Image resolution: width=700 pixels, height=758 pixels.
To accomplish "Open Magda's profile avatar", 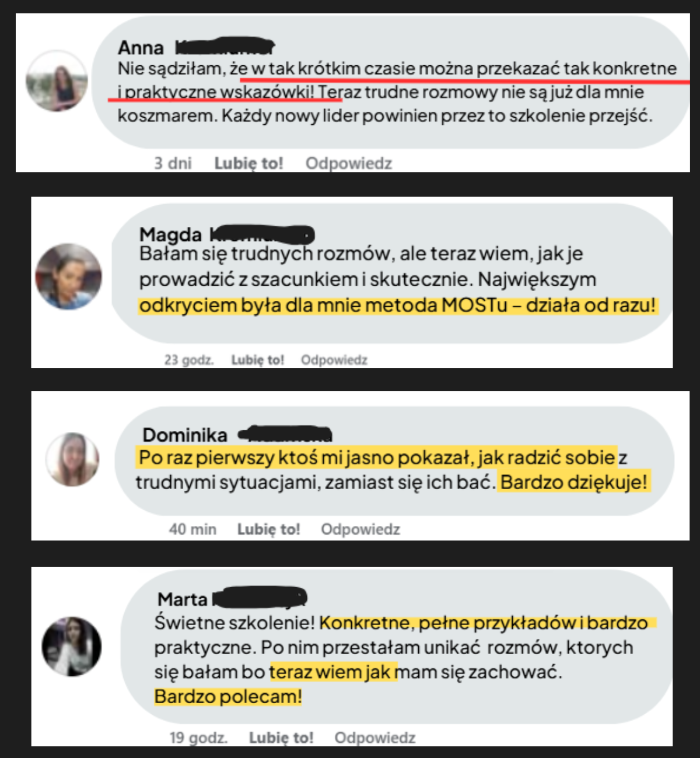I will pos(69,276).
